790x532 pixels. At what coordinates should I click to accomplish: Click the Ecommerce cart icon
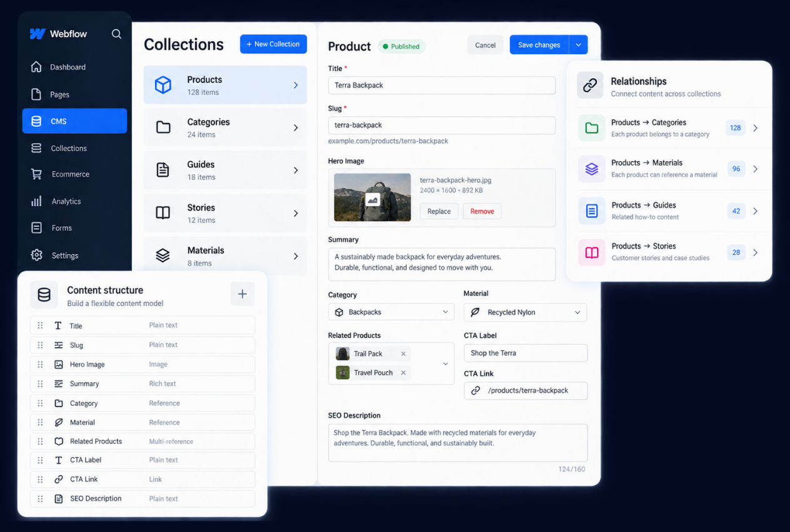(36, 174)
